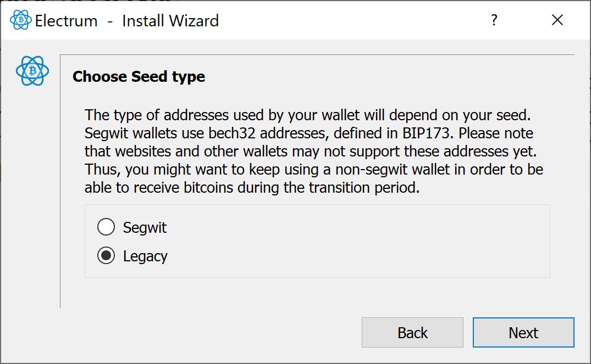Click the Legacy option label text
591x364 pixels.
coord(145,256)
